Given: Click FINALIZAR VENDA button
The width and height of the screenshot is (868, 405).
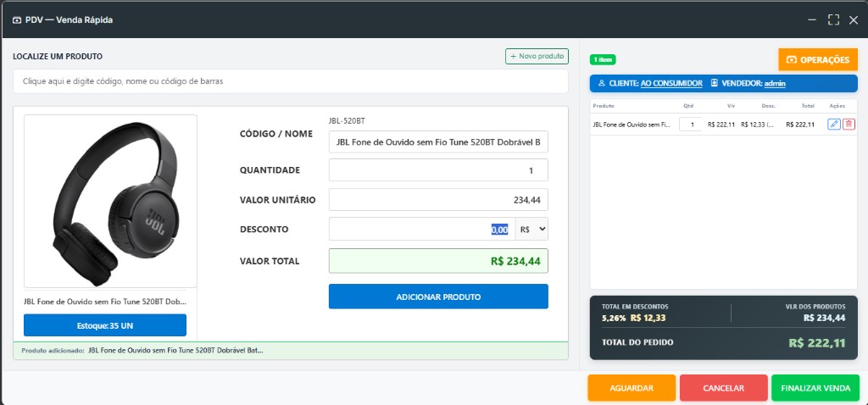Looking at the screenshot, I should click(815, 388).
